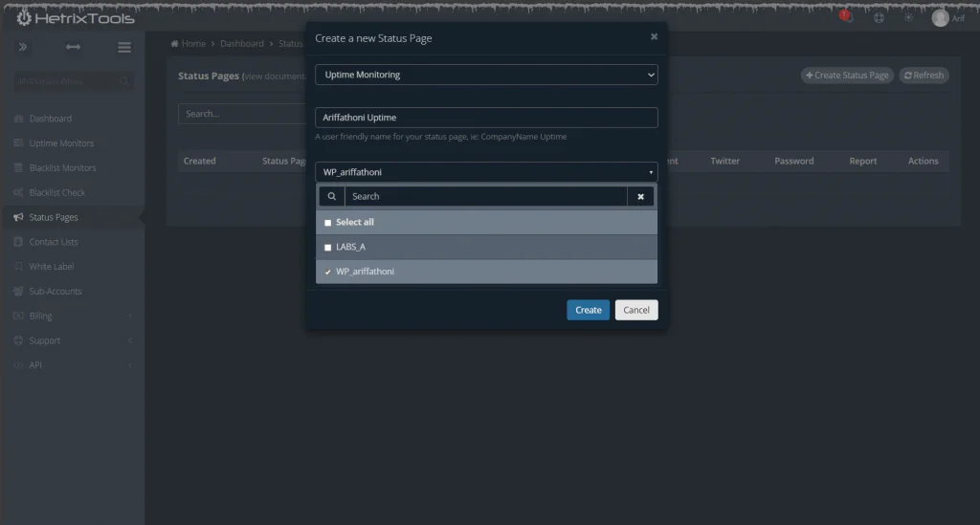The height and width of the screenshot is (525, 980).
Task: Expand the API submenu arrow
Action: pos(130,365)
